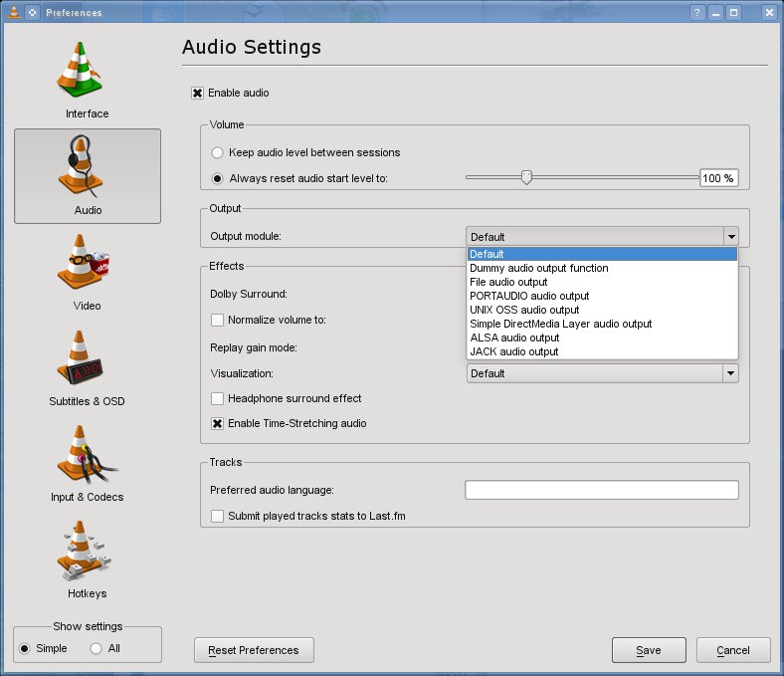784x676 pixels.
Task: Choose UNIX OSS audio output option
Action: (x=602, y=311)
